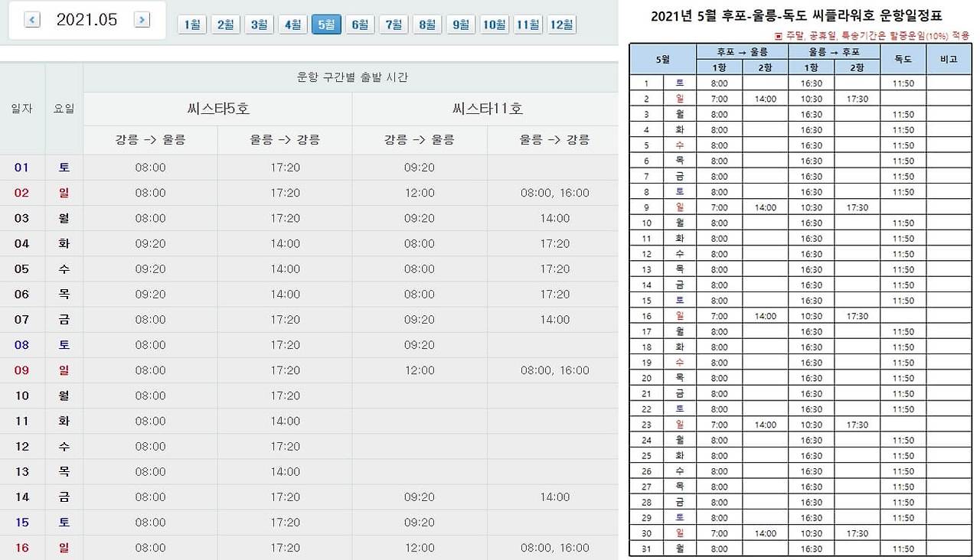
Task: Click date 05 in the left table
Action: (x=21, y=269)
